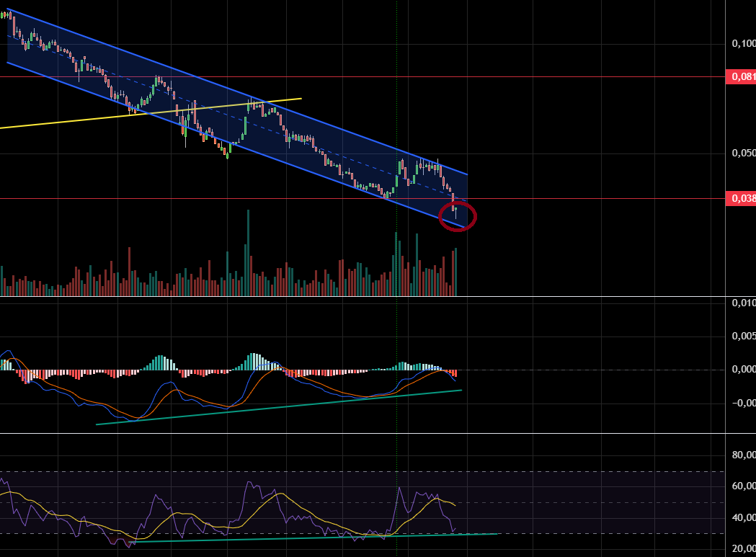Click the separator between price and MACD panes
The height and width of the screenshot is (557, 756).
click(x=360, y=297)
